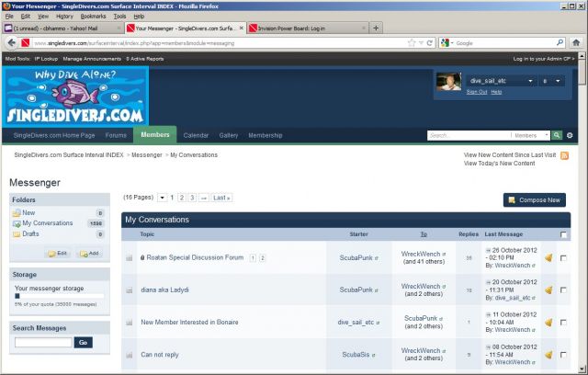This screenshot has width=588, height=375.
Task: Click the Edit folders button
Action: (x=57, y=253)
